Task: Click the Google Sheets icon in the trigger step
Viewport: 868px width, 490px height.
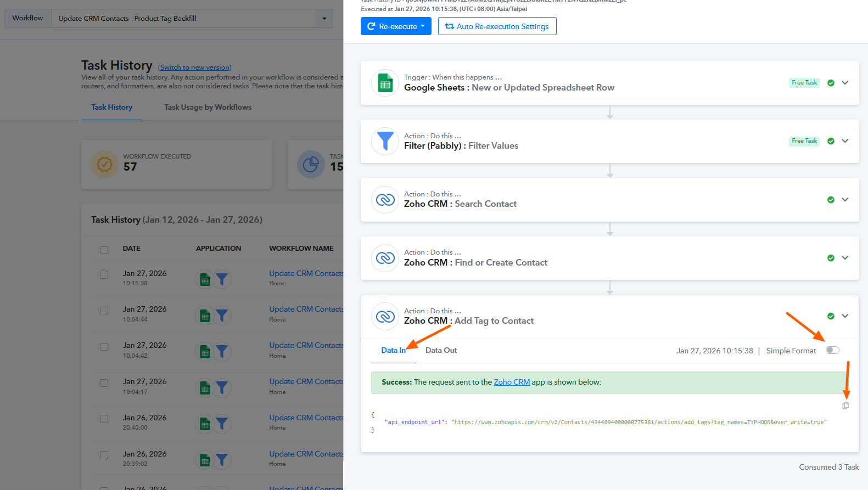Action: 385,83
